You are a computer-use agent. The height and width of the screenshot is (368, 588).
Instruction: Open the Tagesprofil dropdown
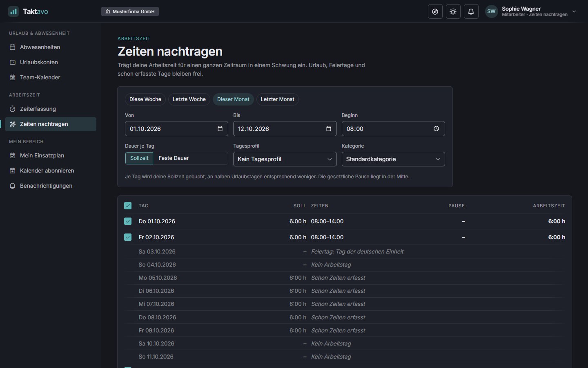tap(285, 159)
